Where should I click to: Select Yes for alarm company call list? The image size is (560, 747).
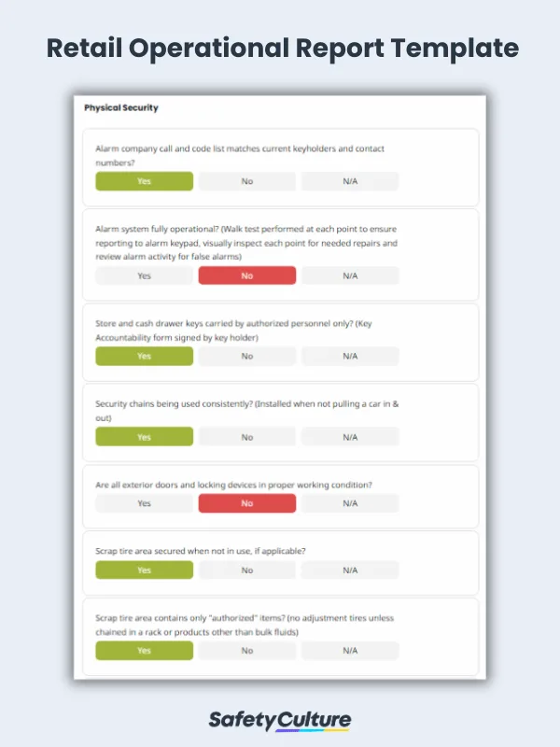[x=145, y=181]
